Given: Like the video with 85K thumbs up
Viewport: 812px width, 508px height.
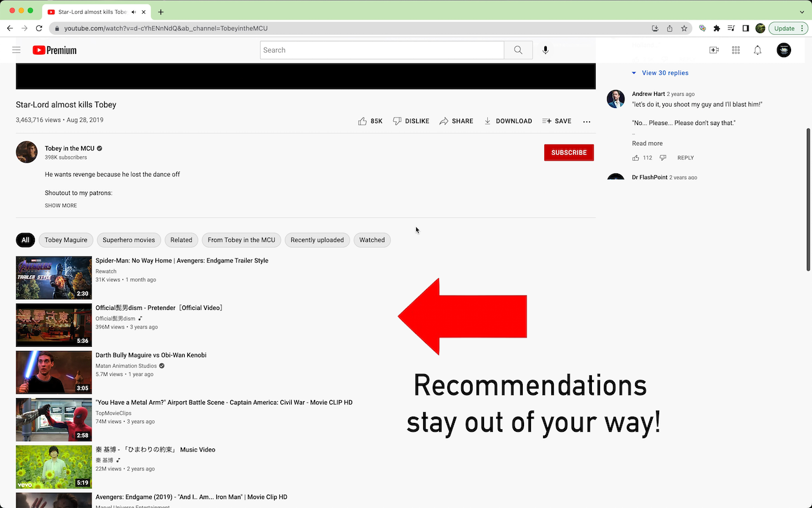Looking at the screenshot, I should pyautogui.click(x=370, y=121).
